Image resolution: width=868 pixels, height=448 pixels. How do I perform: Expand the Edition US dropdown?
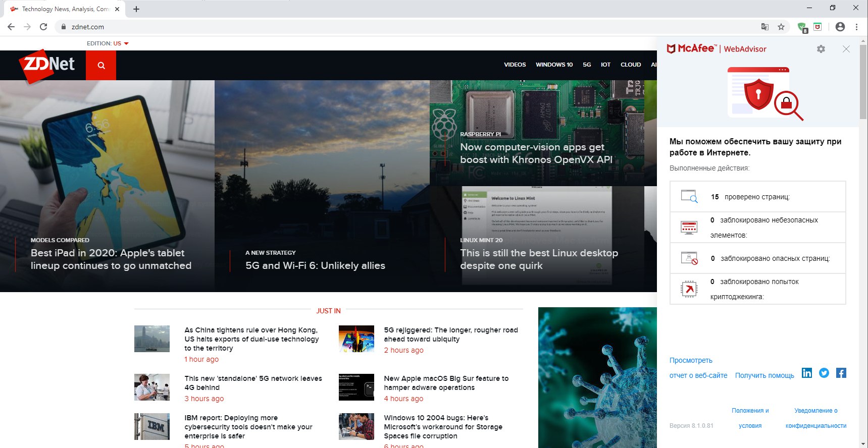108,43
